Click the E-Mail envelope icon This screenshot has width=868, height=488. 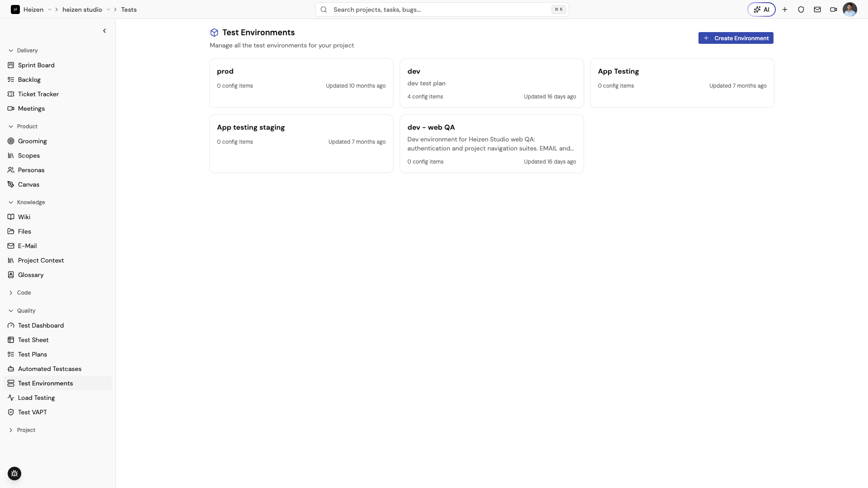(11, 246)
